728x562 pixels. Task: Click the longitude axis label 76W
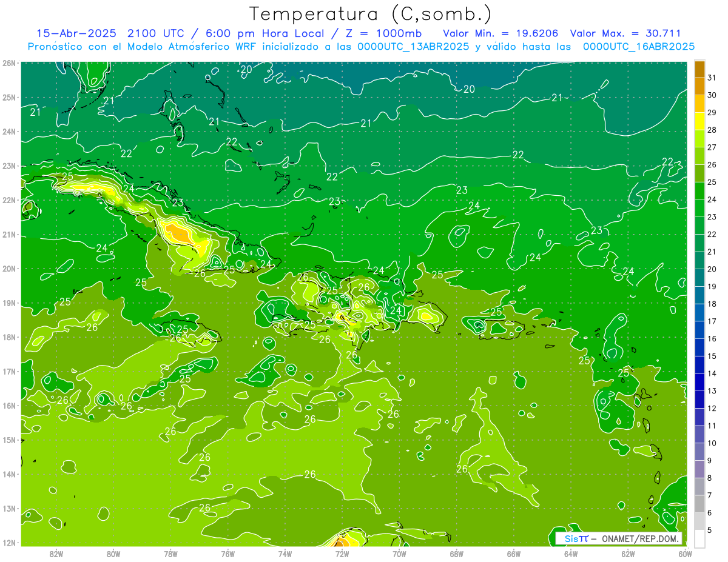[227, 554]
